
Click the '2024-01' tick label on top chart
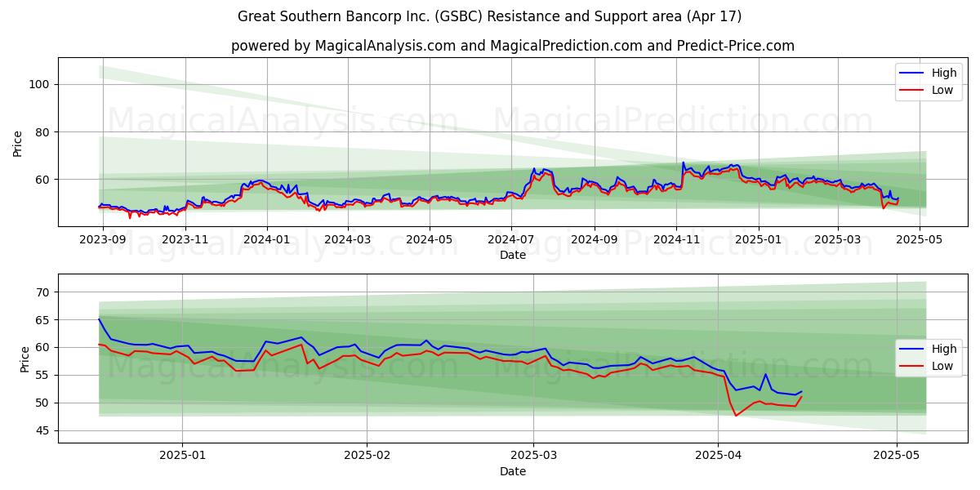(x=267, y=239)
